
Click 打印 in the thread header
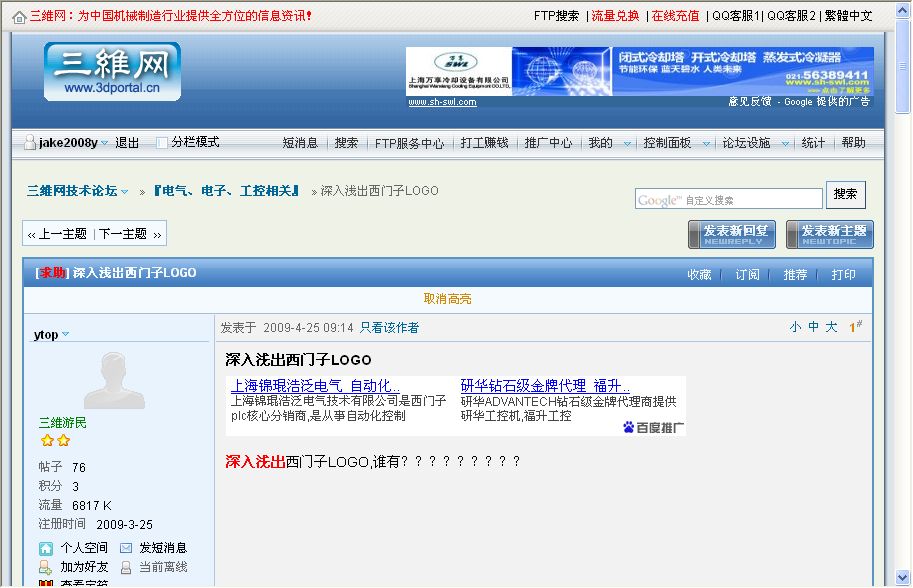pyautogui.click(x=843, y=274)
